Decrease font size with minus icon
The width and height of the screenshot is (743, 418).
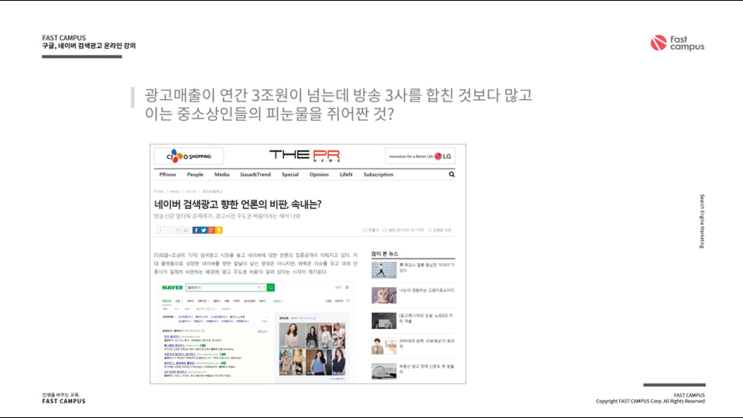click(168, 230)
